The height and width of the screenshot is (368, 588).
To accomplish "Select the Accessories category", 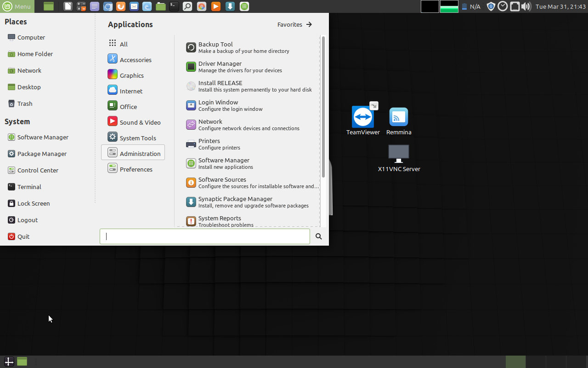I will coord(133,60).
